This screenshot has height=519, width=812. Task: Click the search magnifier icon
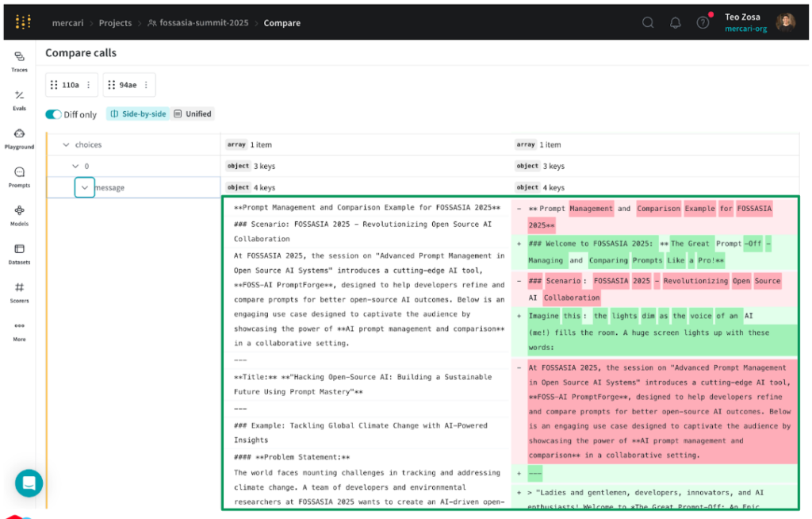point(648,22)
